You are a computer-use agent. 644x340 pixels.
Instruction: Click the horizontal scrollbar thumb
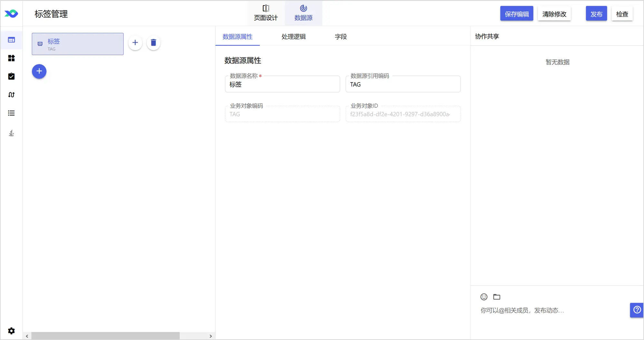(105, 336)
